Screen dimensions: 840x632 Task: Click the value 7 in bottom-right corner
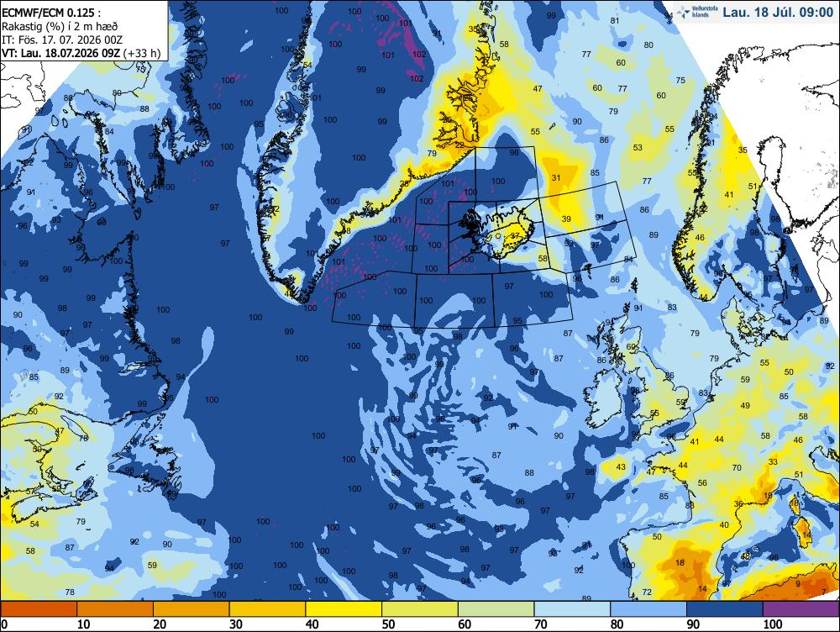824,592
